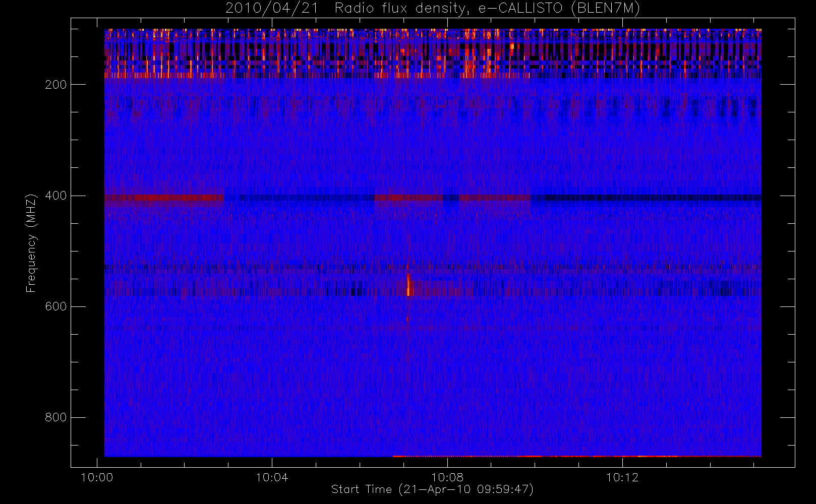Image resolution: width=816 pixels, height=504 pixels.
Task: Click the 10:12 time tick label
Action: (622, 477)
